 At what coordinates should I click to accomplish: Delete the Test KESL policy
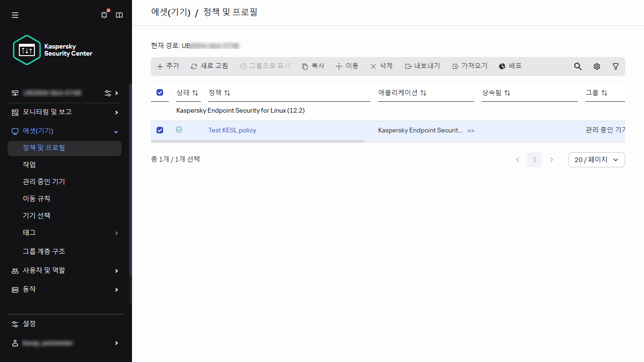[381, 66]
